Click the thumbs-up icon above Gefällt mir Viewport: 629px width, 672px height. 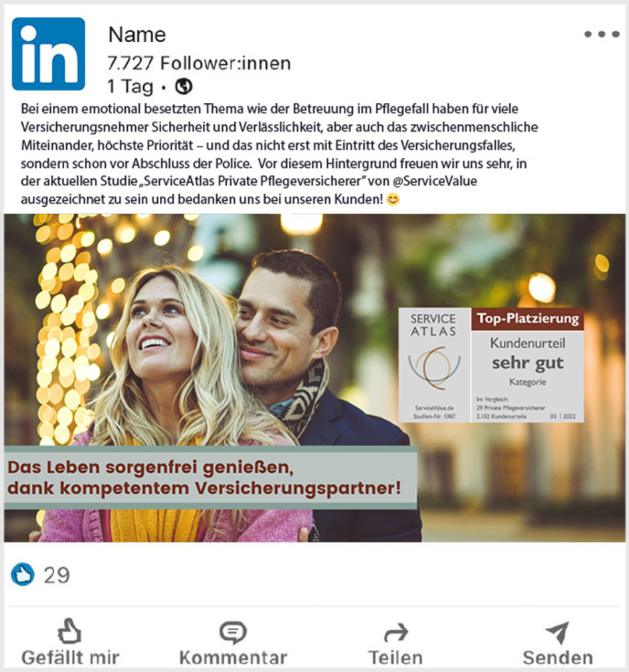coord(70,631)
